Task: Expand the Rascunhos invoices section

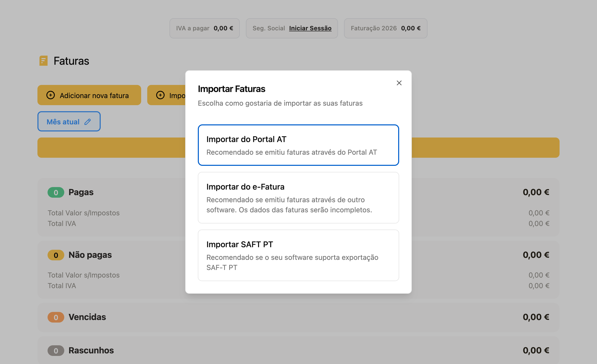Action: tap(298, 350)
